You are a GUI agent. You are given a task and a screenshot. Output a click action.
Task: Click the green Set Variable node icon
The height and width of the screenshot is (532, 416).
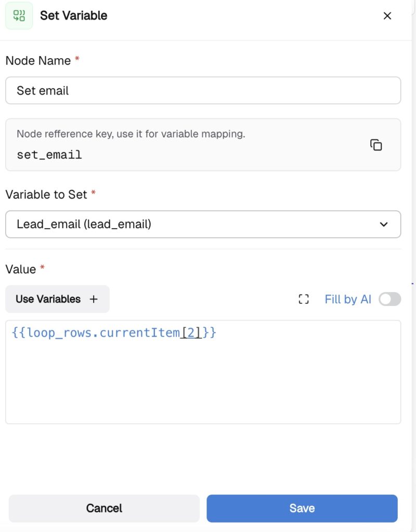coord(19,16)
